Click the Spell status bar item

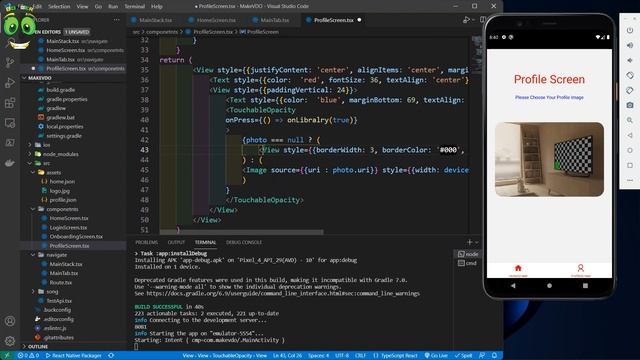click(x=463, y=356)
